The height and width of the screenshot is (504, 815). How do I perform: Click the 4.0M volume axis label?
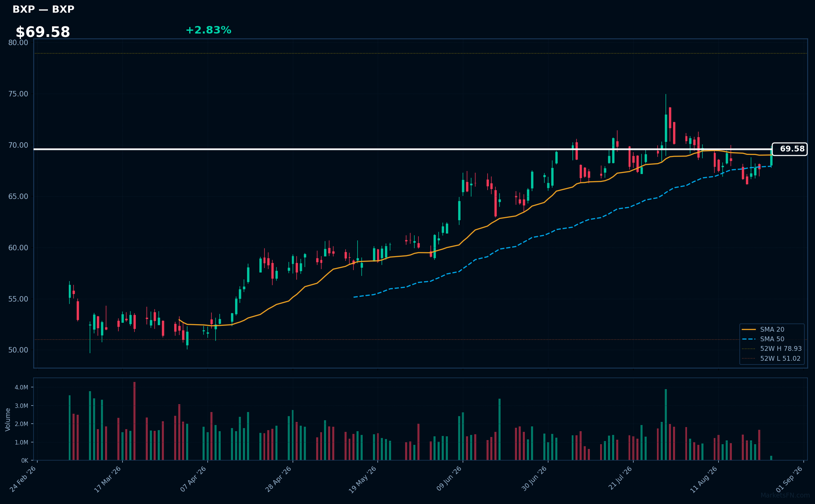(21, 387)
